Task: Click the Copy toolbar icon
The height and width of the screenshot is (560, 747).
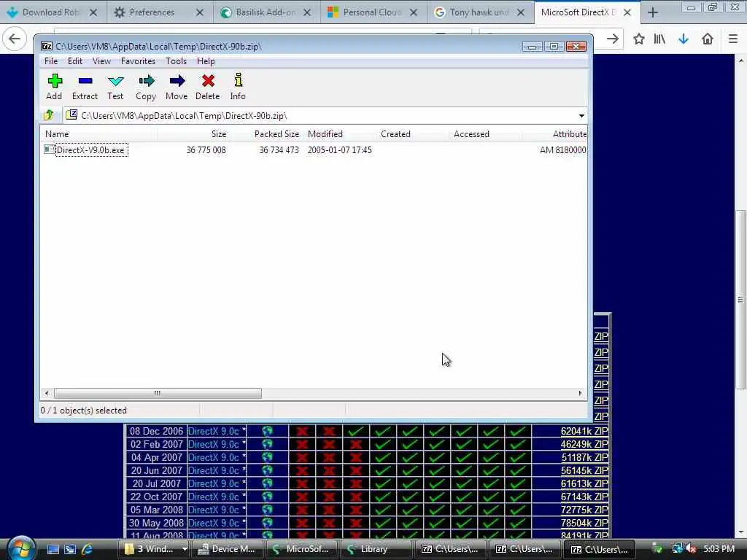Action: 146,86
